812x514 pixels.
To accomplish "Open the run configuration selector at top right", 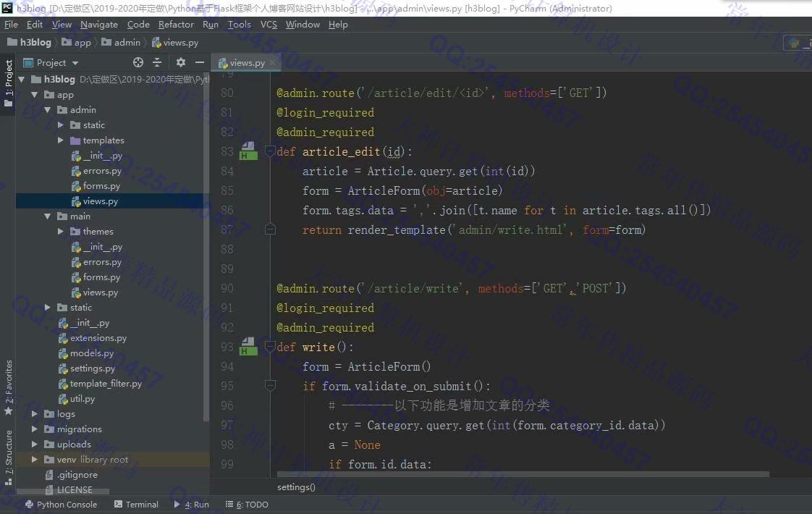I will [x=798, y=43].
